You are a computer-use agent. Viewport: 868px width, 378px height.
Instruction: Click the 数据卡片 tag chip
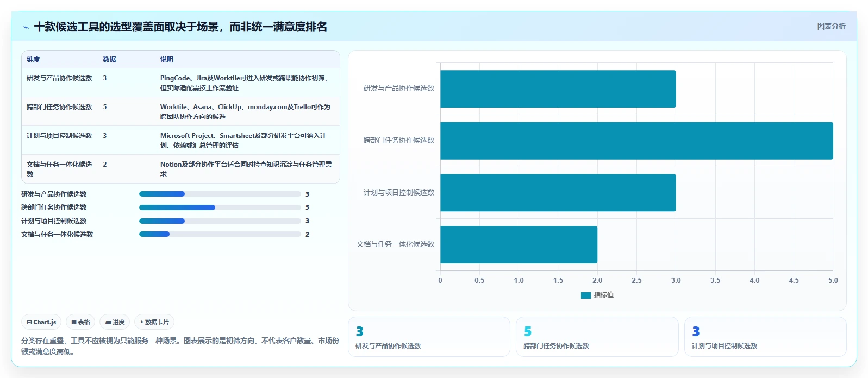(154, 322)
